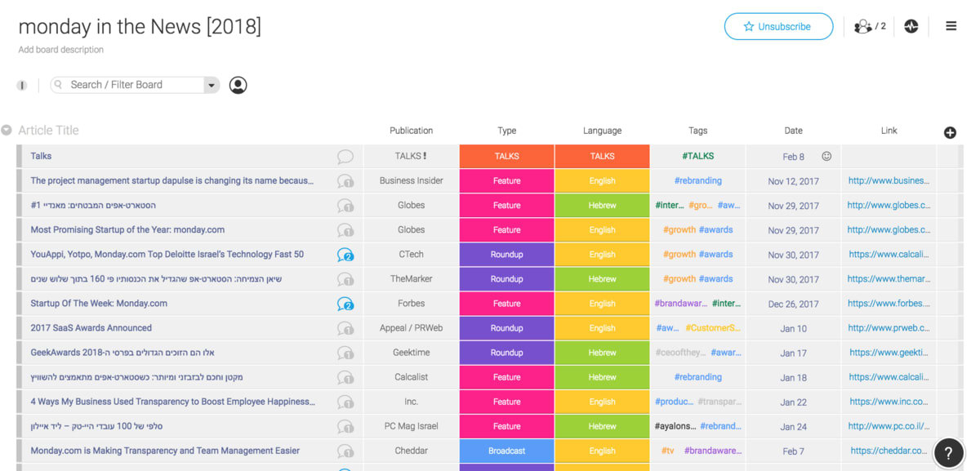Toggle the small info button left of search
This screenshot has height=471, width=980.
22,85
